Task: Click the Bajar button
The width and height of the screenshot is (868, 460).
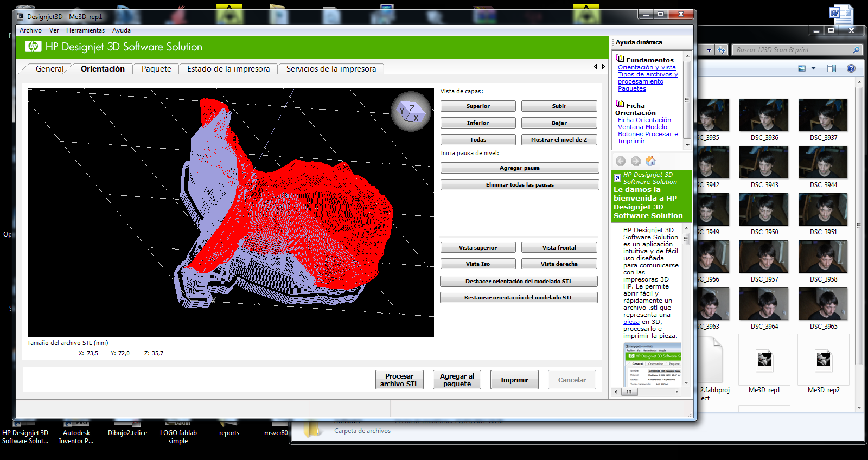Action: 559,123
